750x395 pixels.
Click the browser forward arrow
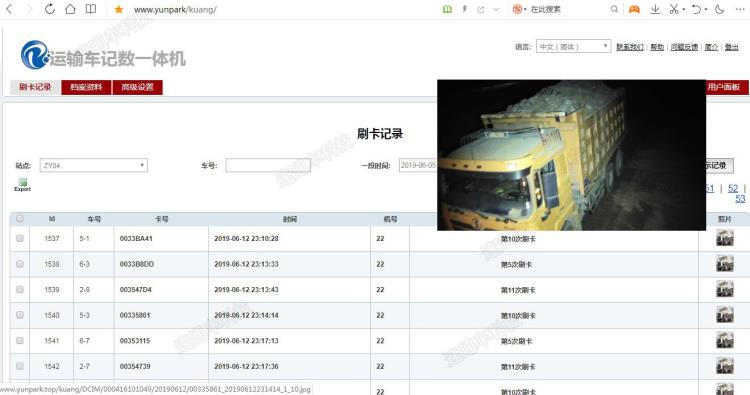tap(29, 9)
